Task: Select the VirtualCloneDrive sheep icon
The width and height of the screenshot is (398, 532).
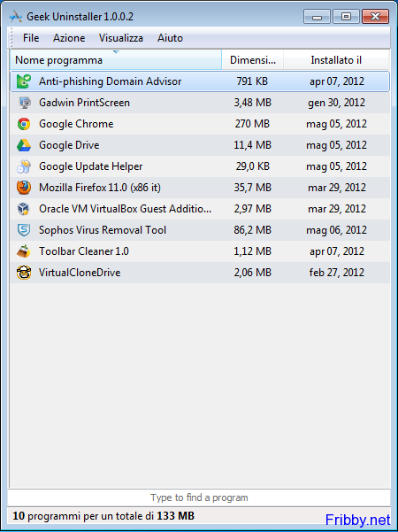Action: point(24,273)
